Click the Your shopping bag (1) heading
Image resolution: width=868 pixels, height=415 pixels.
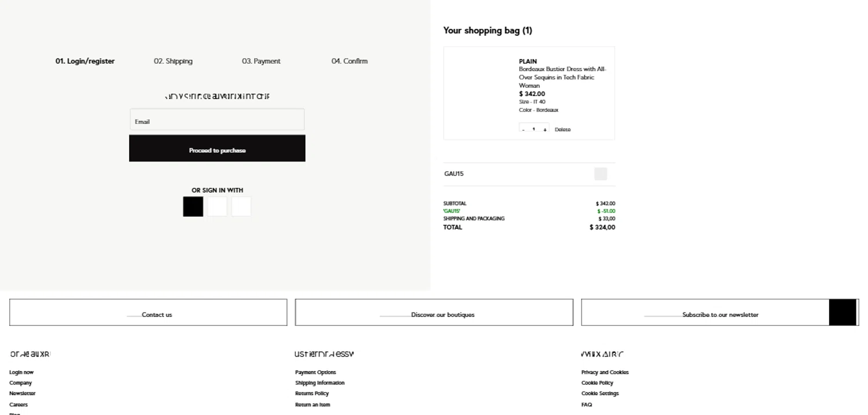[488, 31]
